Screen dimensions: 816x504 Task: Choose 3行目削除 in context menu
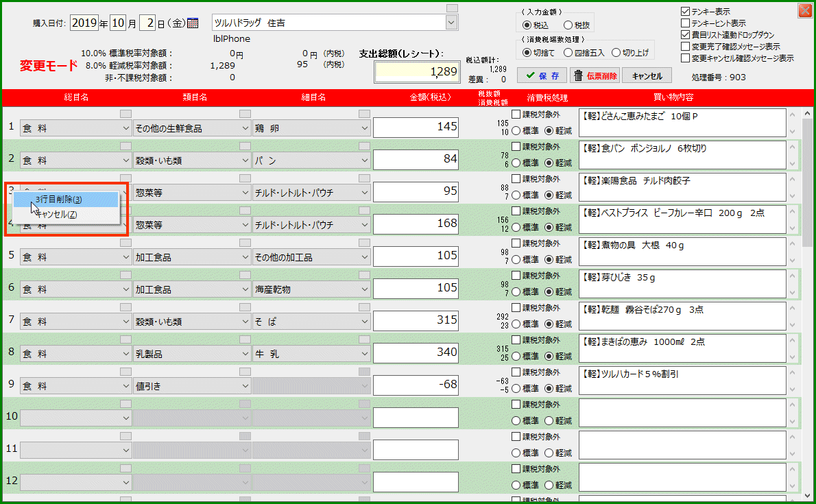click(66, 200)
